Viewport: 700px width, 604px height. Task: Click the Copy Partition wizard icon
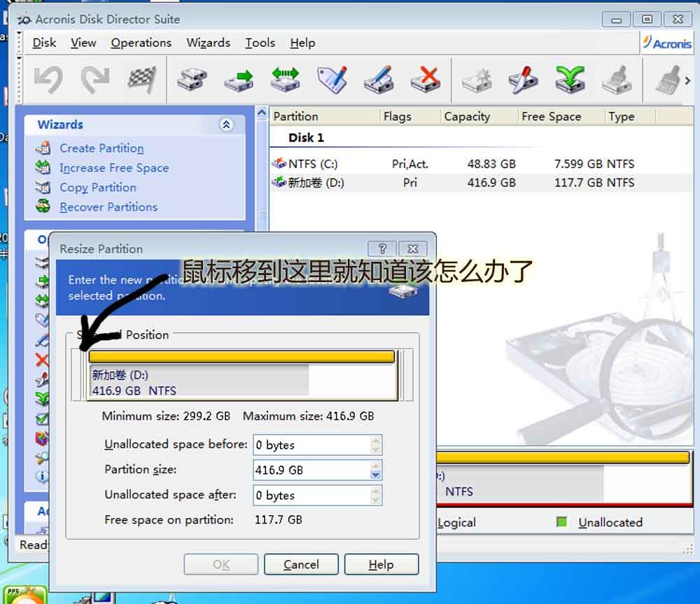[x=43, y=187]
